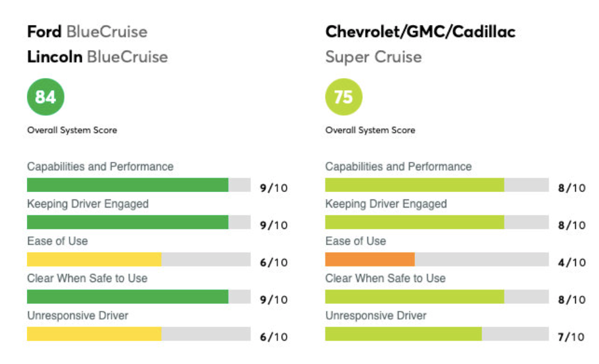This screenshot has height=364, width=599.
Task: Click the 7/10 Unresponsive Driver score
Action: tap(571, 336)
